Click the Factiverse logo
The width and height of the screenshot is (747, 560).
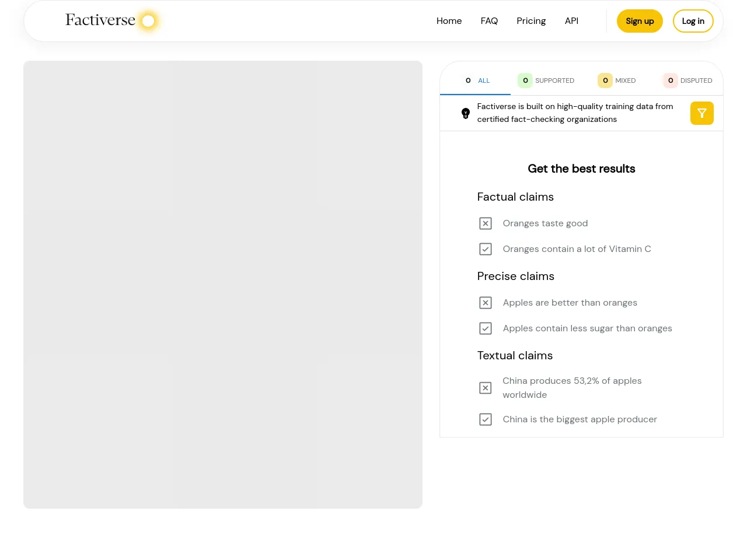112,20
